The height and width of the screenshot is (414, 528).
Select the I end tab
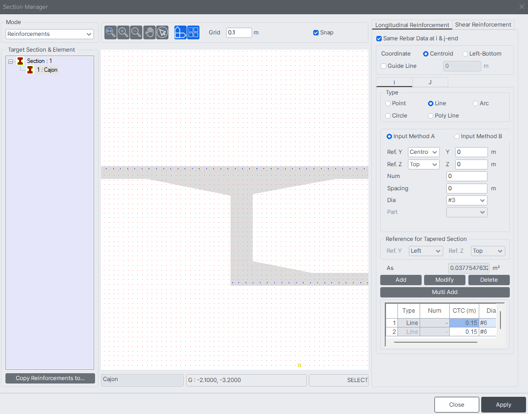click(x=394, y=82)
